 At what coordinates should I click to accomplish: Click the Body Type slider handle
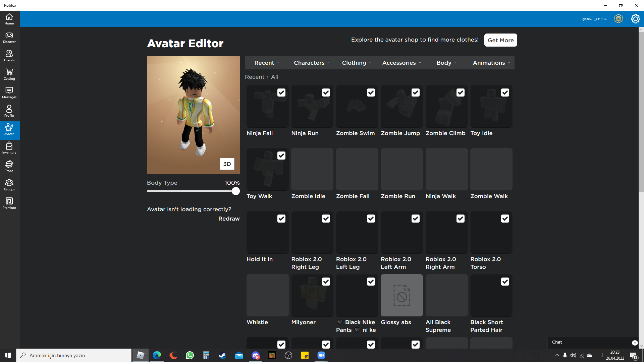coord(236,191)
